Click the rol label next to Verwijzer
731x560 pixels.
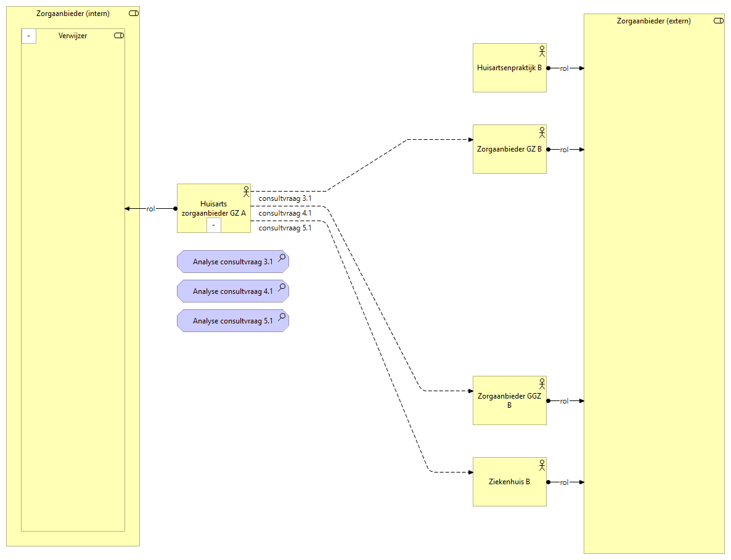click(150, 209)
